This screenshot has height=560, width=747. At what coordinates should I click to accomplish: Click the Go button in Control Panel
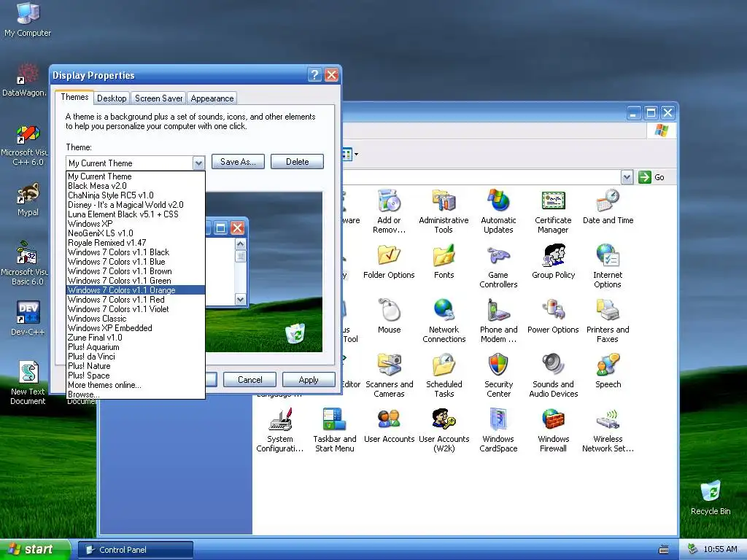[651, 177]
